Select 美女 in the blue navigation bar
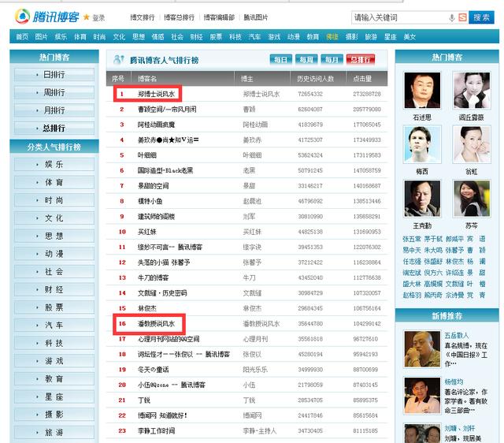Screen dimensions: 504x443 point(409,37)
